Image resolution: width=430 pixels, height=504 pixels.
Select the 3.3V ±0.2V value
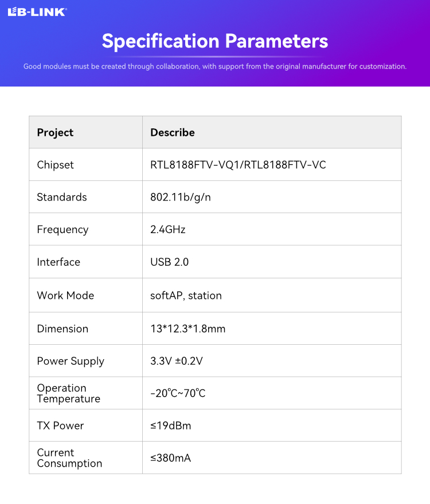click(177, 361)
